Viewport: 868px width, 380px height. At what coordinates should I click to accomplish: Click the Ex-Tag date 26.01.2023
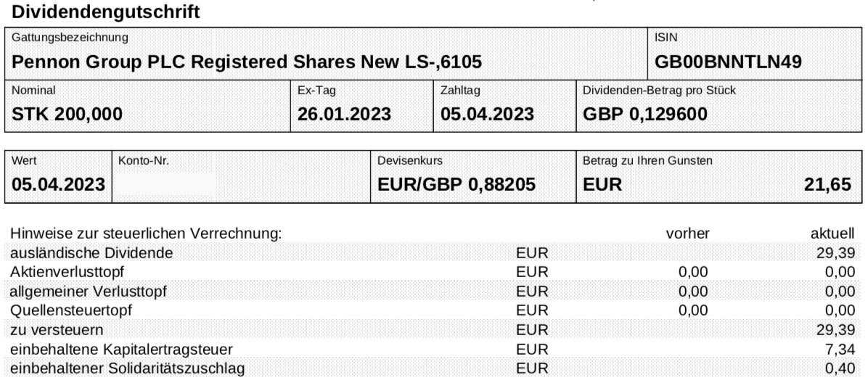point(344,114)
